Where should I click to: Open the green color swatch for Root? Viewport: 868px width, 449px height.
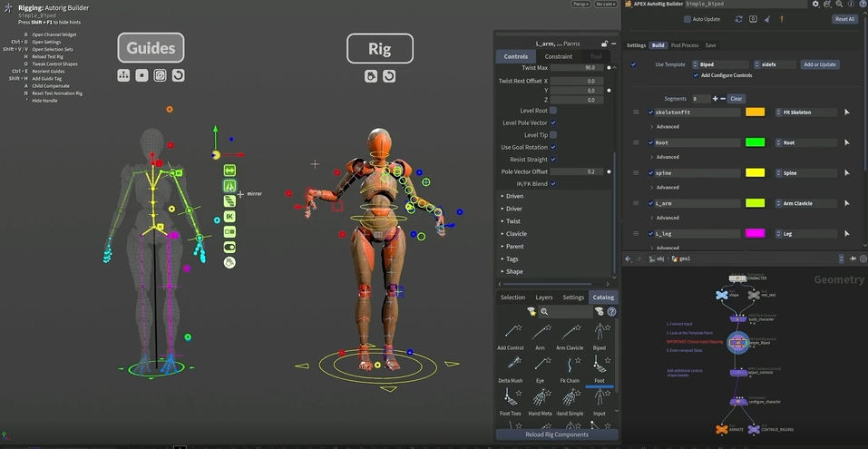click(755, 142)
